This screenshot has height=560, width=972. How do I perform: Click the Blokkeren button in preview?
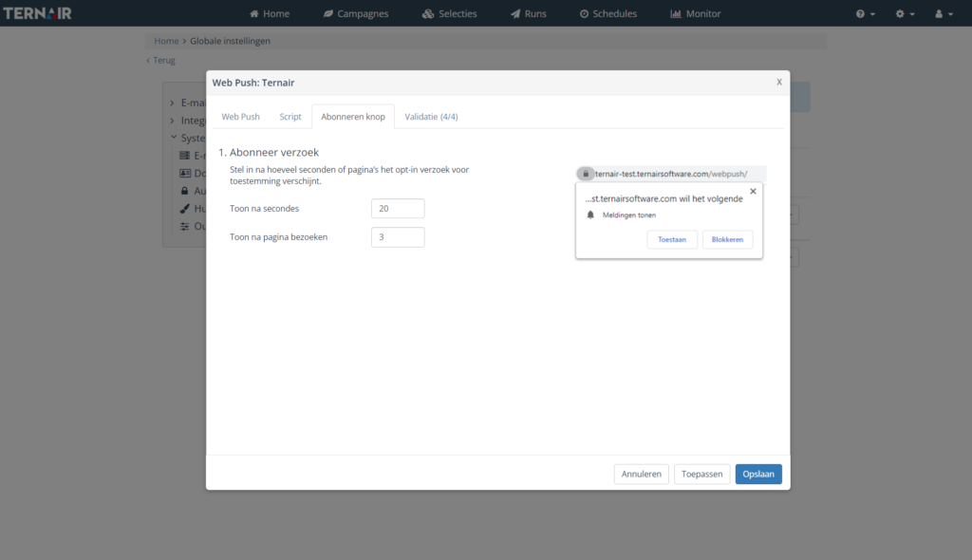(727, 239)
